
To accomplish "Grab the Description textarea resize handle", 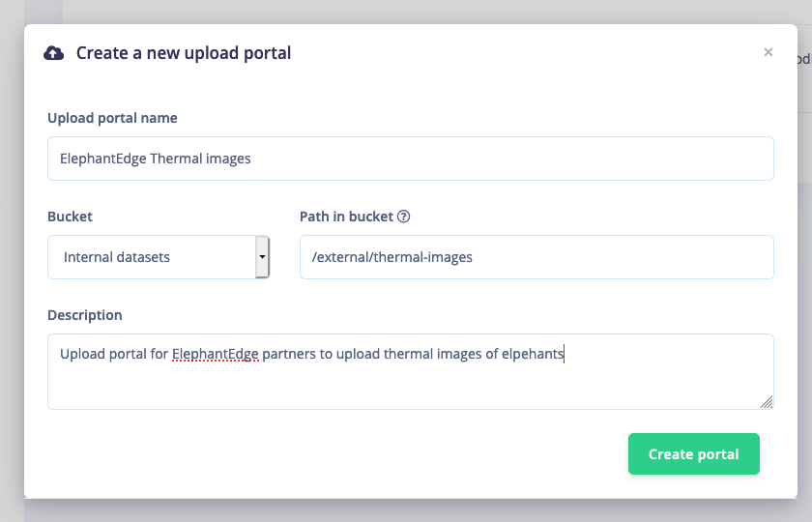I will [766, 401].
